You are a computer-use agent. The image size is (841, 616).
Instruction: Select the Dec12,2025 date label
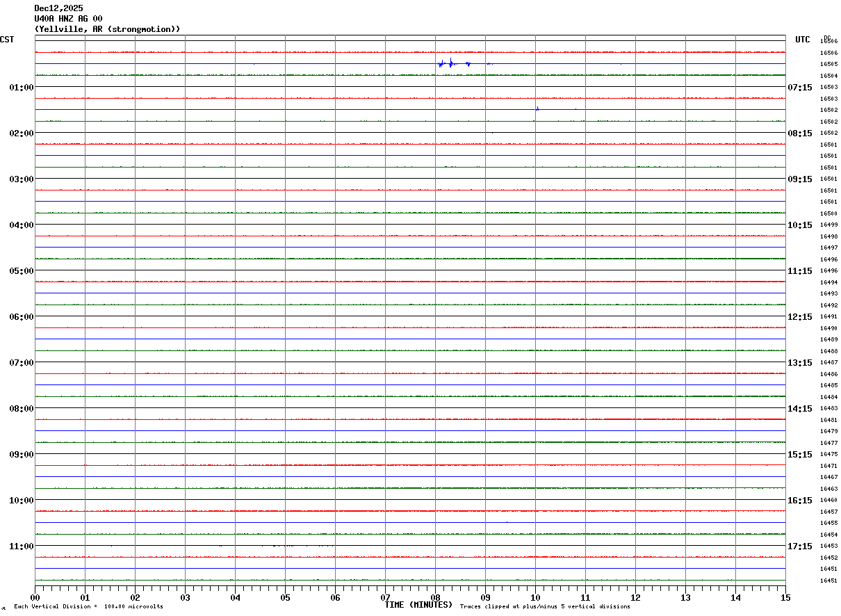58,8
